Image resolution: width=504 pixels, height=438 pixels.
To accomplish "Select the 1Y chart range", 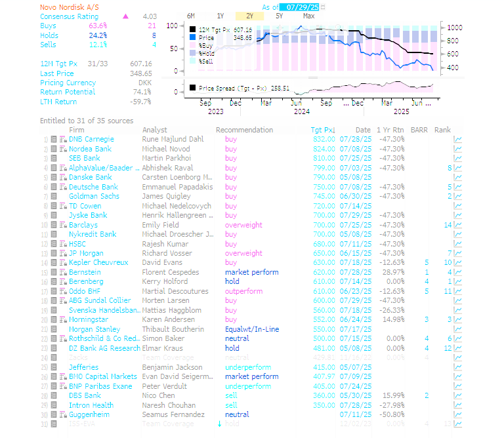I will (x=220, y=16).
